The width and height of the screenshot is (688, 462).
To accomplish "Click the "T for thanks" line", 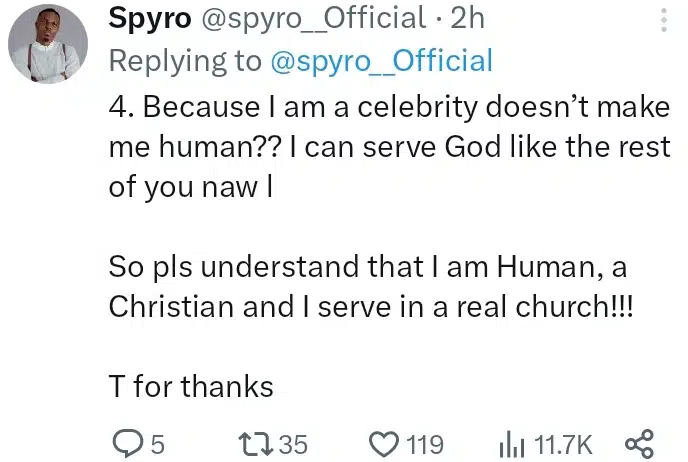I will (x=190, y=386).
